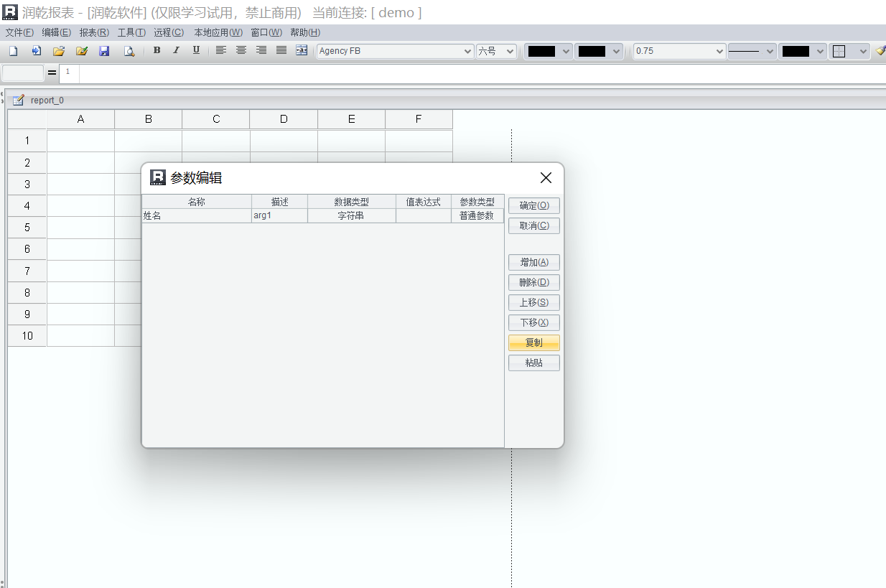Select the 字符串 data type cell
The height and width of the screenshot is (588, 886).
pyautogui.click(x=352, y=215)
